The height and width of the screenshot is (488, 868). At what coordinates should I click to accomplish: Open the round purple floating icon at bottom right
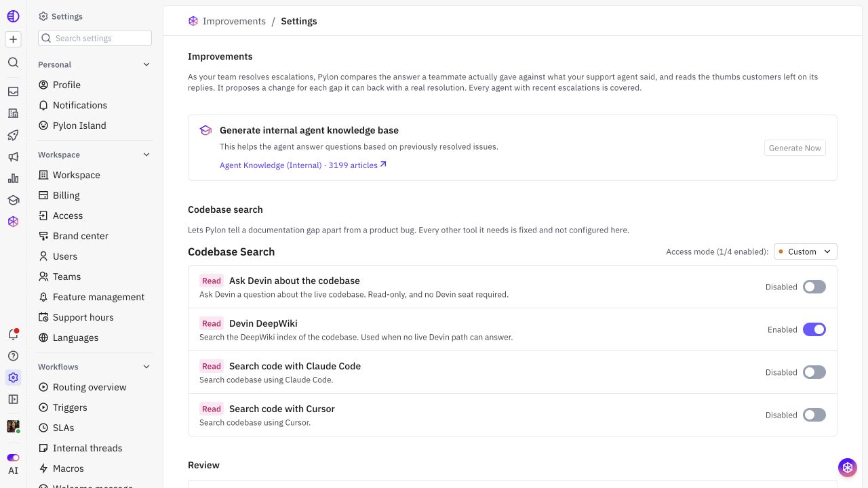(847, 467)
